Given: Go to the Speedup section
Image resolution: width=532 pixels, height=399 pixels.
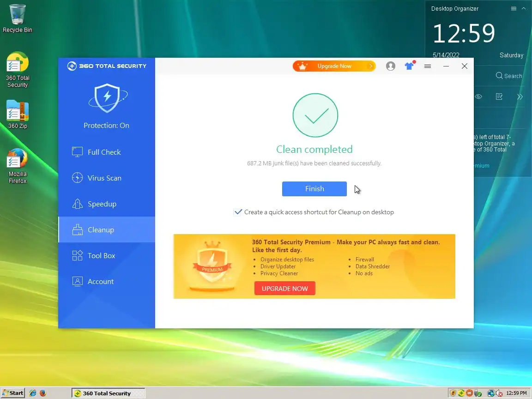Looking at the screenshot, I should pyautogui.click(x=107, y=204).
